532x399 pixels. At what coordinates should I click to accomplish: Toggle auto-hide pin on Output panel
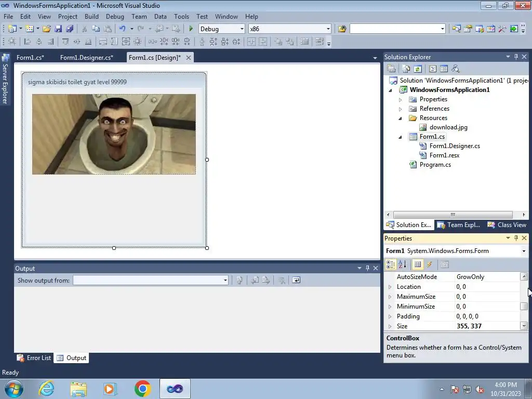pos(367,269)
